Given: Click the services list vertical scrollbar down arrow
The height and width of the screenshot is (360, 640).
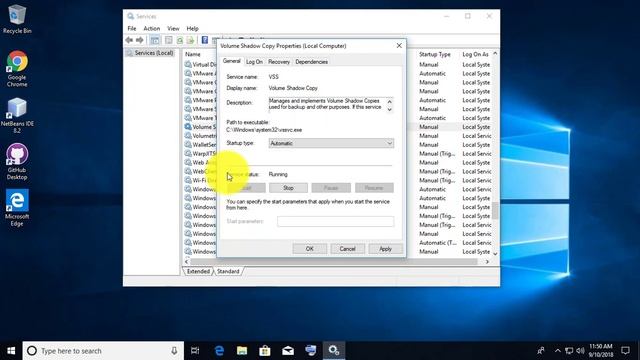Looking at the screenshot, I should (495, 253).
